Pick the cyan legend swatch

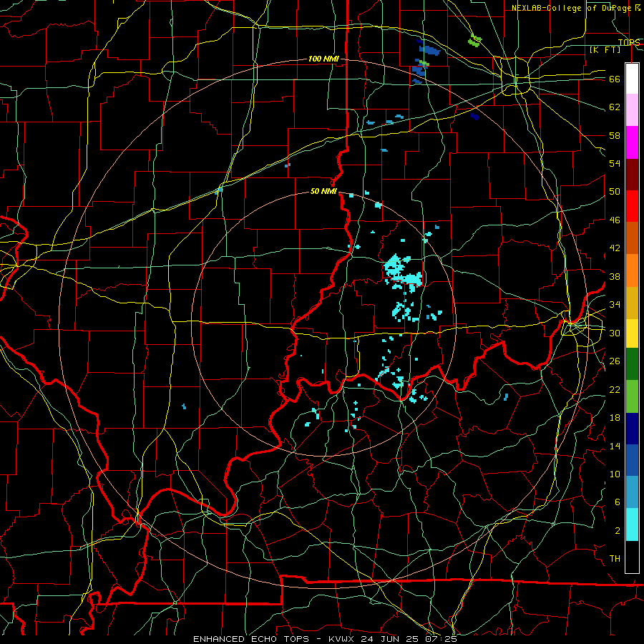(x=632, y=525)
